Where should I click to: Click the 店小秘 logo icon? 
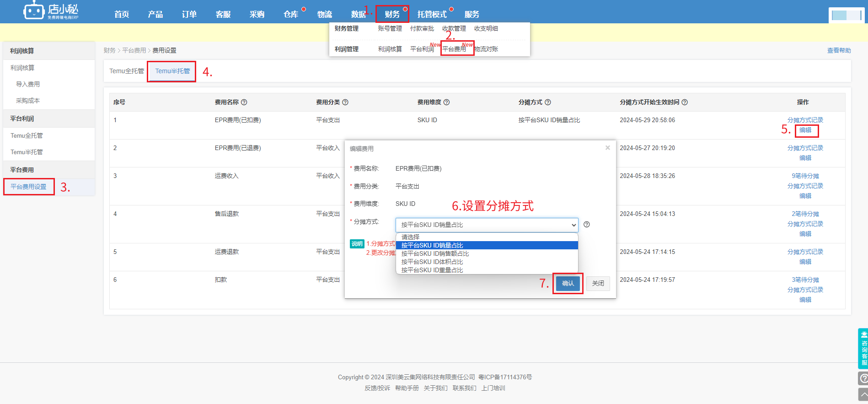[x=34, y=11]
